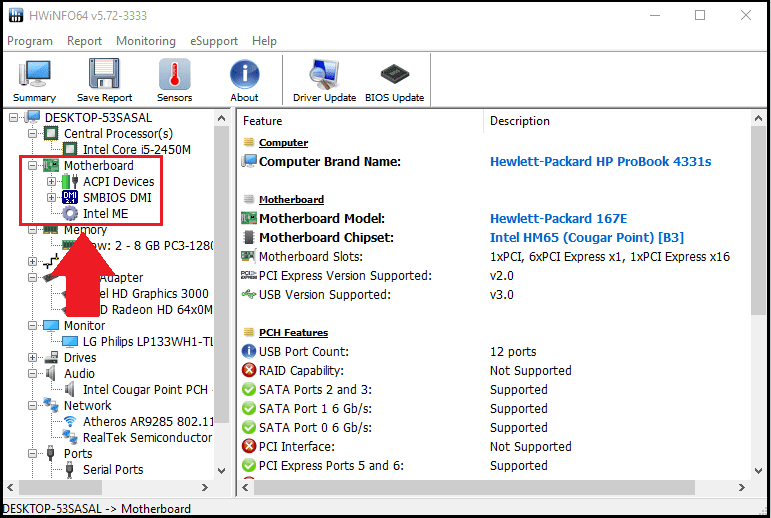Open the Summary toolbar icon
This screenshot has height=518, width=771.
[x=34, y=80]
